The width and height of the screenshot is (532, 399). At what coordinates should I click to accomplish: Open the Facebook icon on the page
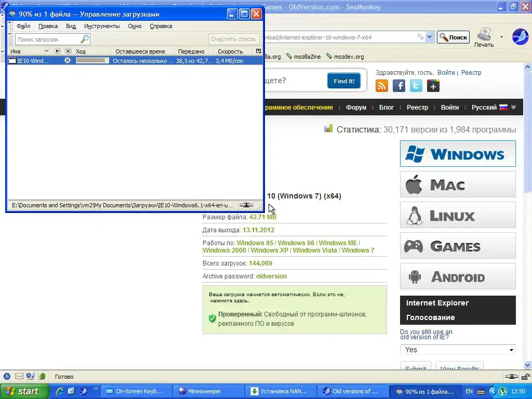pos(399,86)
